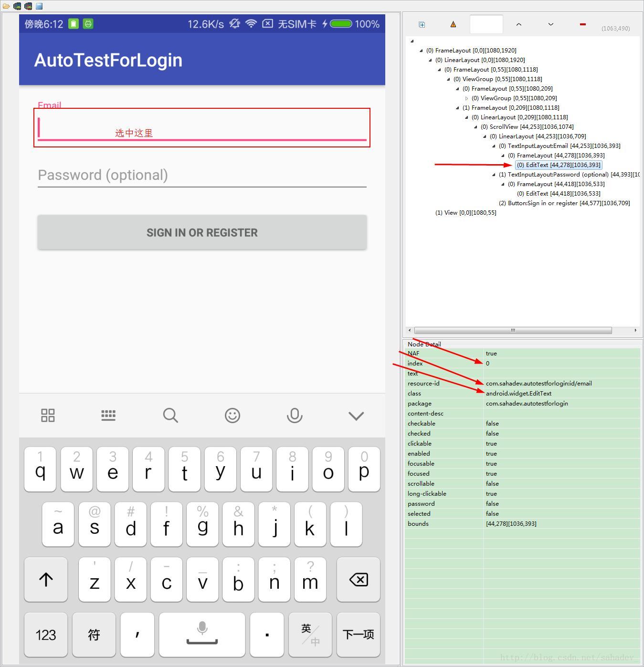Go to next search result arrow

(x=550, y=24)
